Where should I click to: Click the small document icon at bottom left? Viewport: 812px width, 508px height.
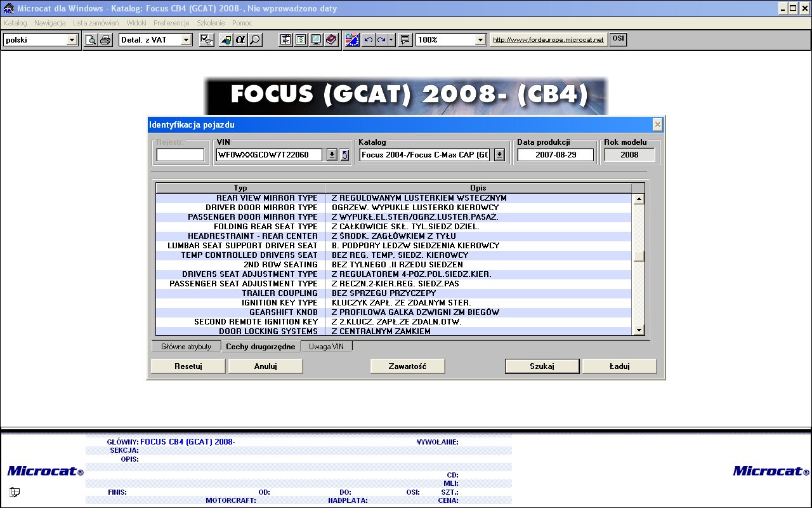pos(15,491)
